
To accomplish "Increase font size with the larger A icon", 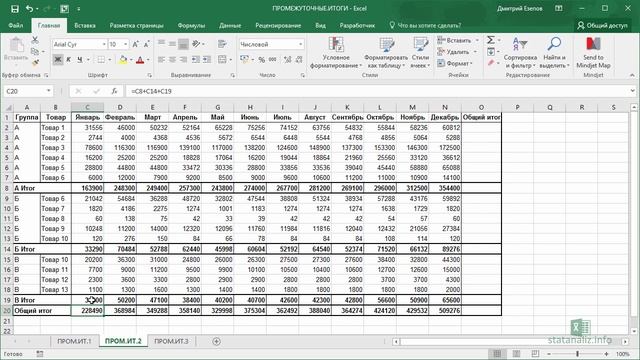I will click(136, 44).
